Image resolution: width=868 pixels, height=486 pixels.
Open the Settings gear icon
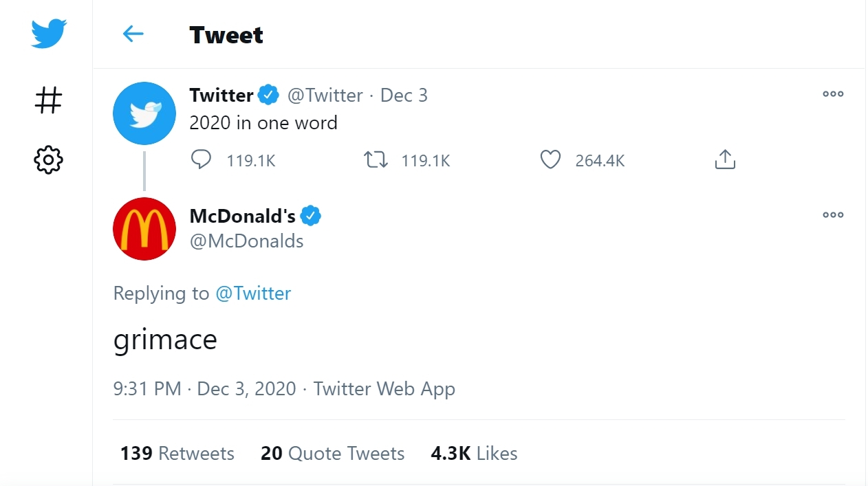48,160
